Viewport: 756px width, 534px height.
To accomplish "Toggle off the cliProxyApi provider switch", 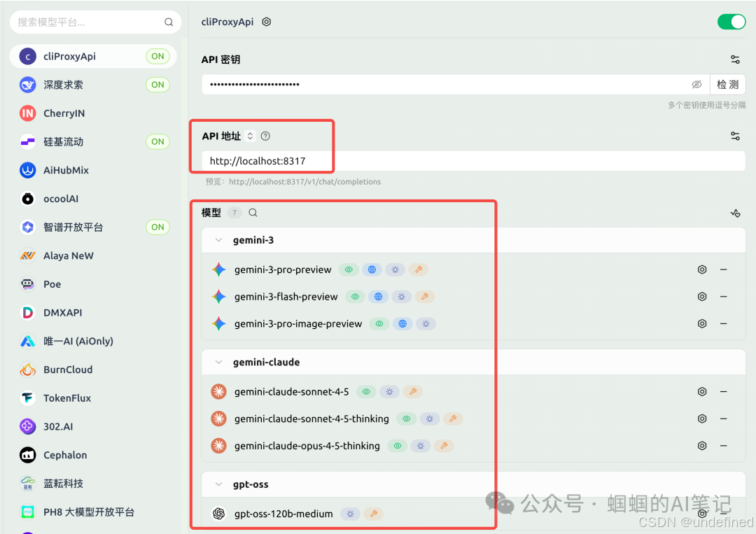I will coord(731,22).
